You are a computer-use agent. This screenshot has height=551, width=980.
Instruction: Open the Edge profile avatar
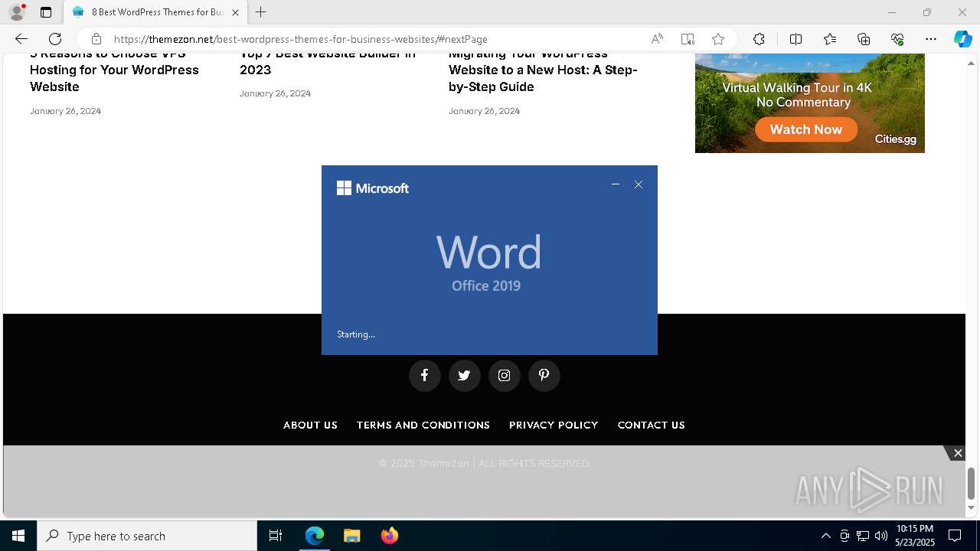[17, 12]
